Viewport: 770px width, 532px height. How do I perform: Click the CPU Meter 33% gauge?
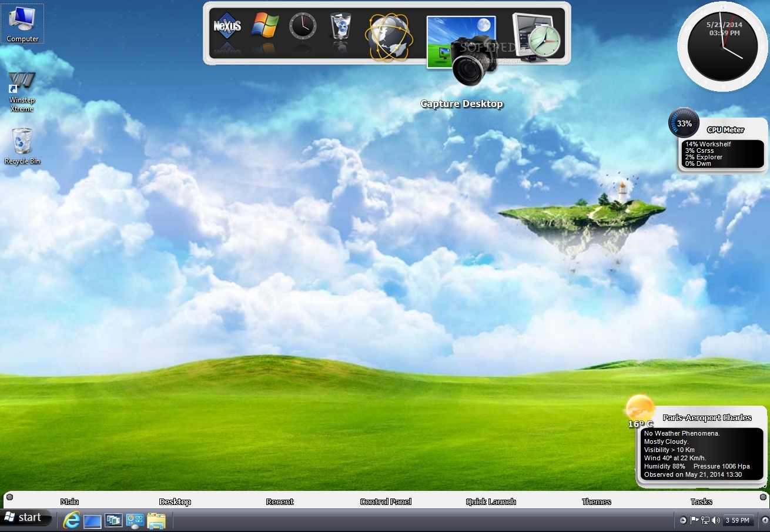(x=684, y=123)
